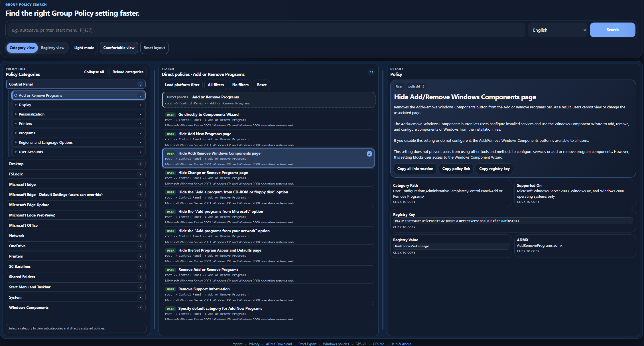Click the chevron icon on Windows Components row

[x=140, y=308]
